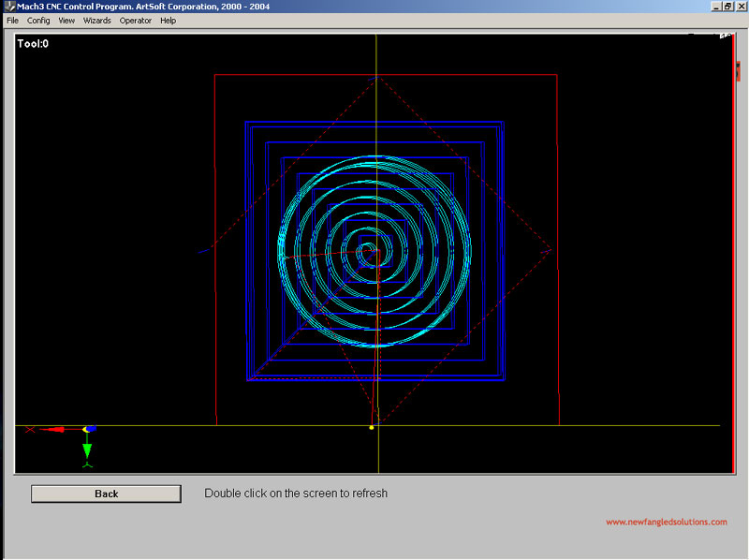The width and height of the screenshot is (749, 560).
Task: Visit the www.newfangledsolutions.com link
Action: (667, 522)
